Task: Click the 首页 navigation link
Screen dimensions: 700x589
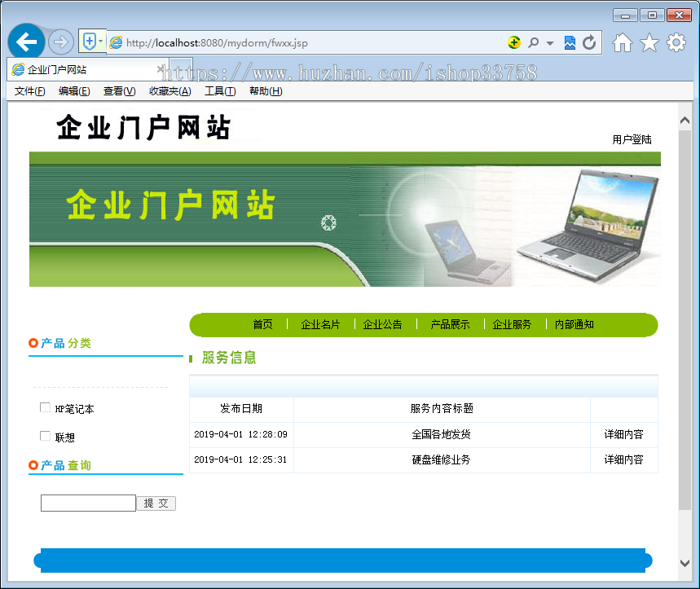Action: (x=262, y=323)
